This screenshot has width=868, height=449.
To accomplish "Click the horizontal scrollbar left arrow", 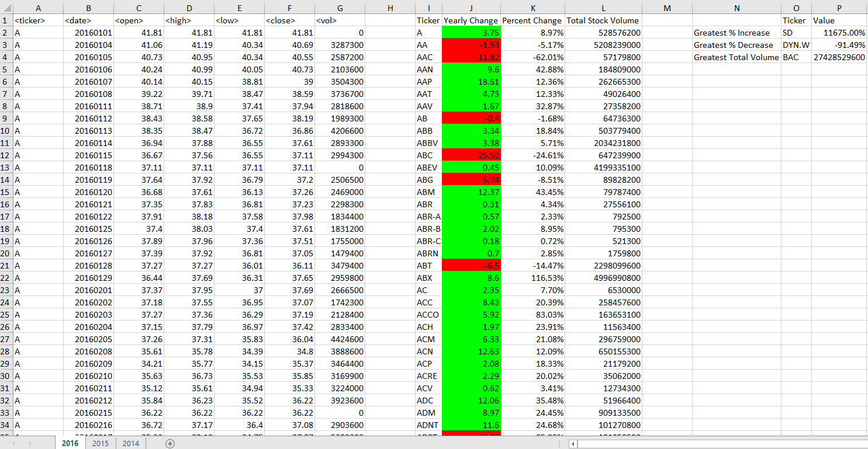I will pyautogui.click(x=573, y=444).
